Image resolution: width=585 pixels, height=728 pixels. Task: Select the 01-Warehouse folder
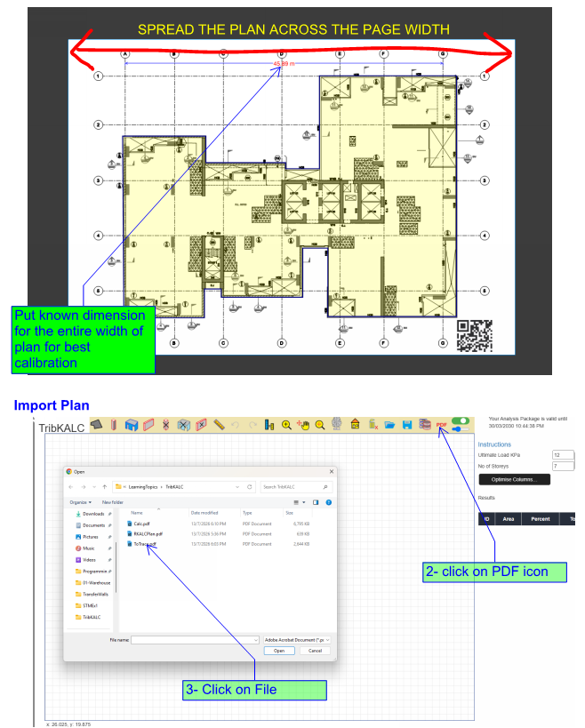tap(93, 583)
